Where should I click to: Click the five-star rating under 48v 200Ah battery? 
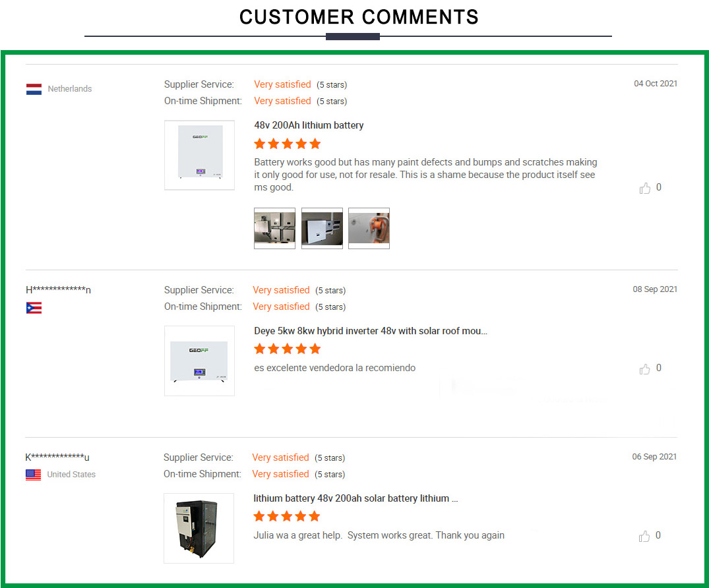coord(288,144)
